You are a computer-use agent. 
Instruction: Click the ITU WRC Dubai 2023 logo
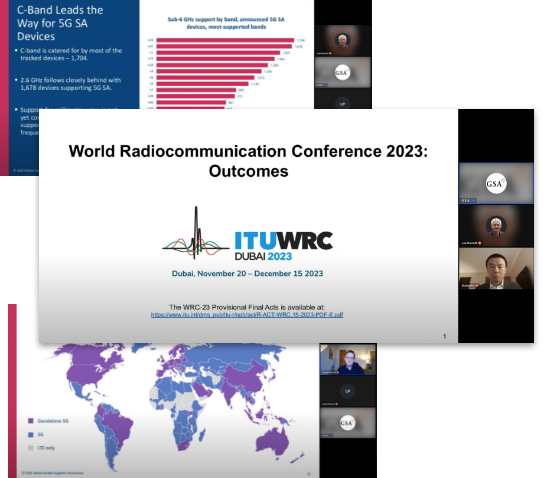pyautogui.click(x=248, y=234)
